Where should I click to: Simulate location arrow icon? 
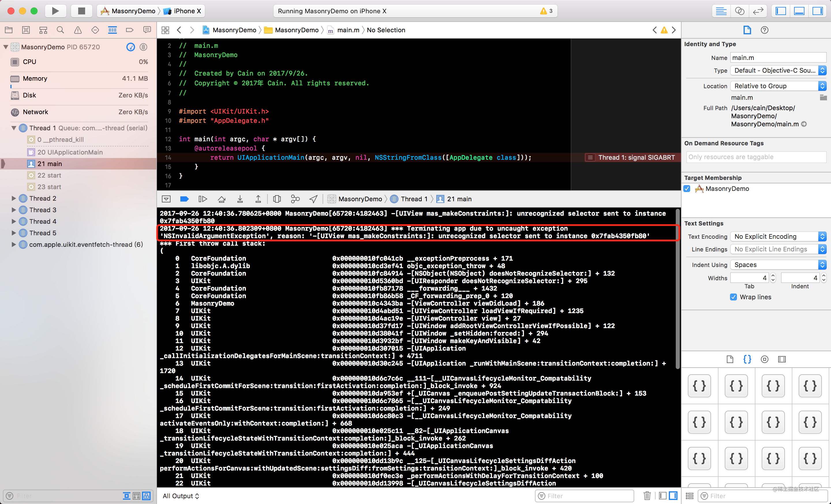313,199
